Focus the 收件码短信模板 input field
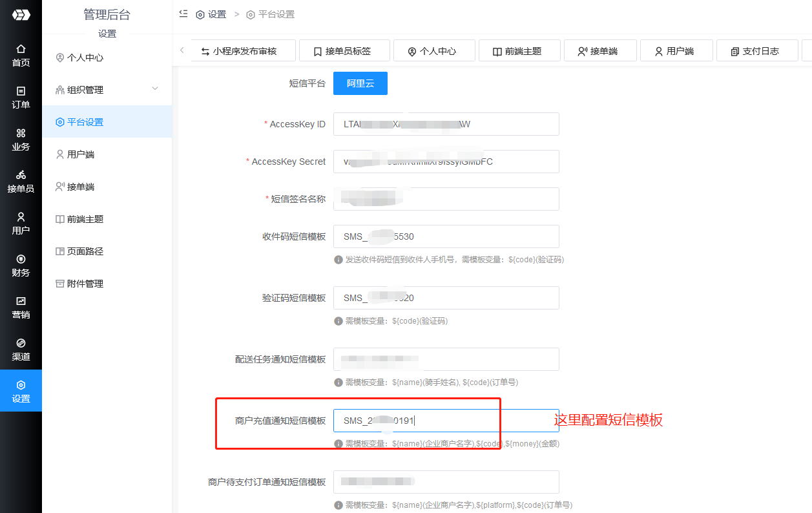 (446, 236)
